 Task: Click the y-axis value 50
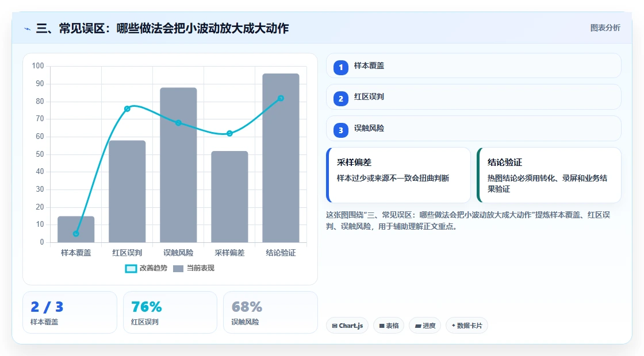[40, 154]
